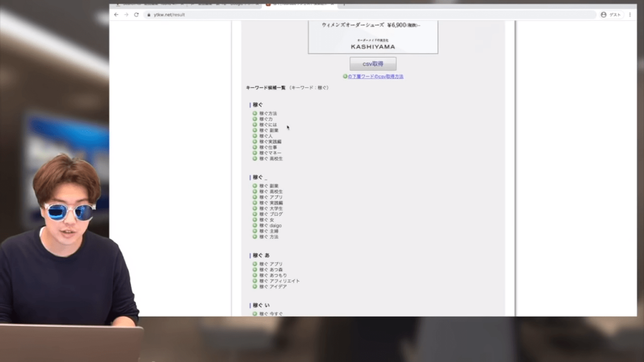Open the 稼ぐ 今すぐ keyword
This screenshot has width=644, height=362.
pyautogui.click(x=271, y=314)
